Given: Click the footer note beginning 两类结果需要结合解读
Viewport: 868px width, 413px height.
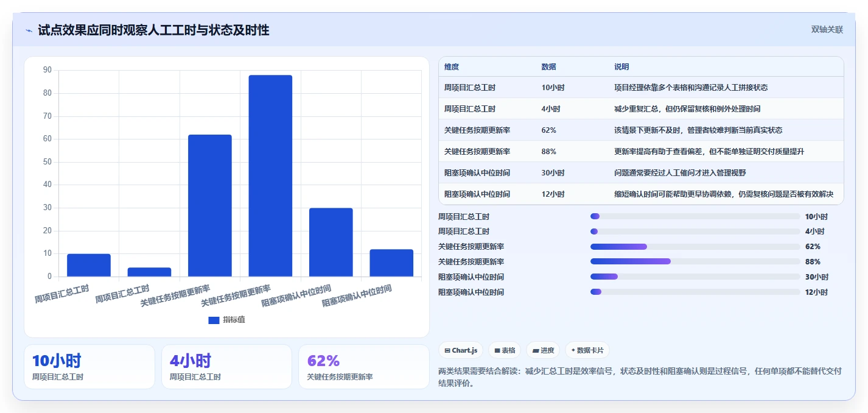Looking at the screenshot, I should pyautogui.click(x=640, y=377).
